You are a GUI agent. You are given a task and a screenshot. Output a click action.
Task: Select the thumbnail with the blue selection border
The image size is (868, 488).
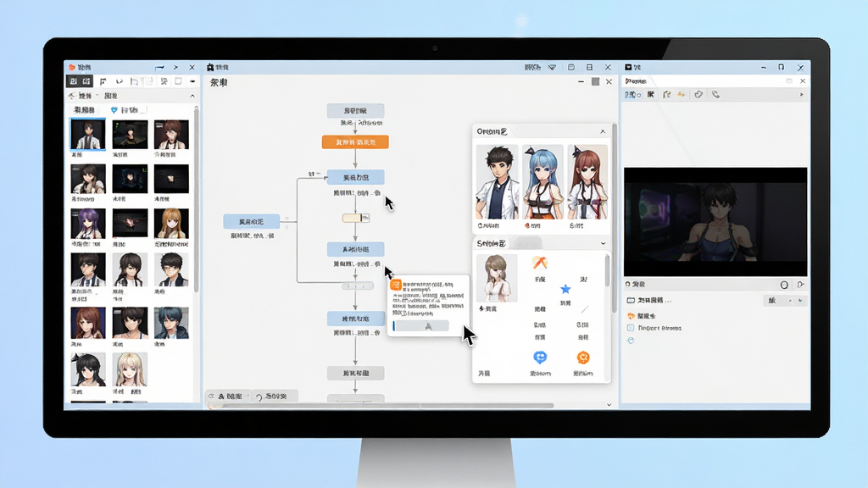(x=88, y=135)
